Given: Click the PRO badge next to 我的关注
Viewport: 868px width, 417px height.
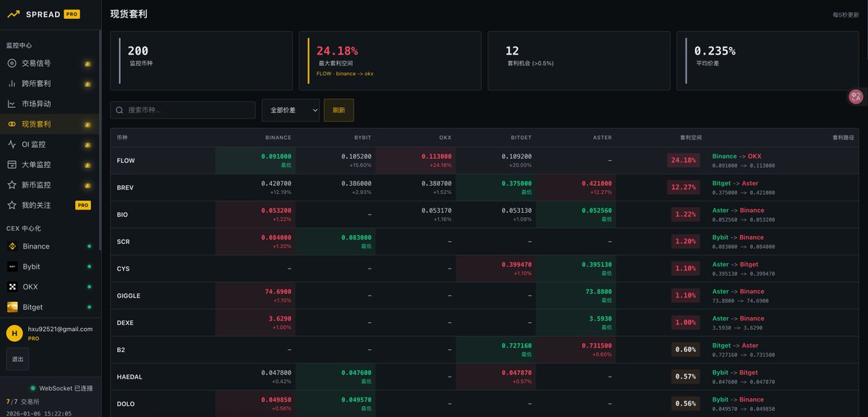Looking at the screenshot, I should point(83,206).
